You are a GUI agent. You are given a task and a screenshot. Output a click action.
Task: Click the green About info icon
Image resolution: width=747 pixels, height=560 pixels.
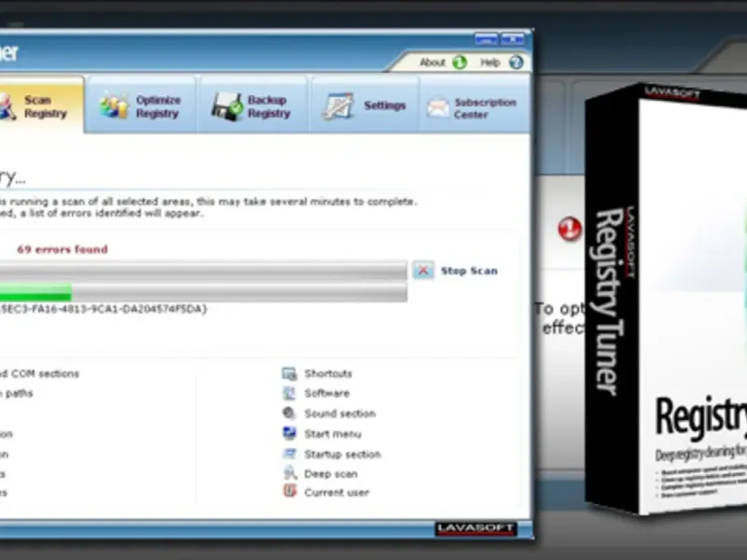click(x=459, y=63)
